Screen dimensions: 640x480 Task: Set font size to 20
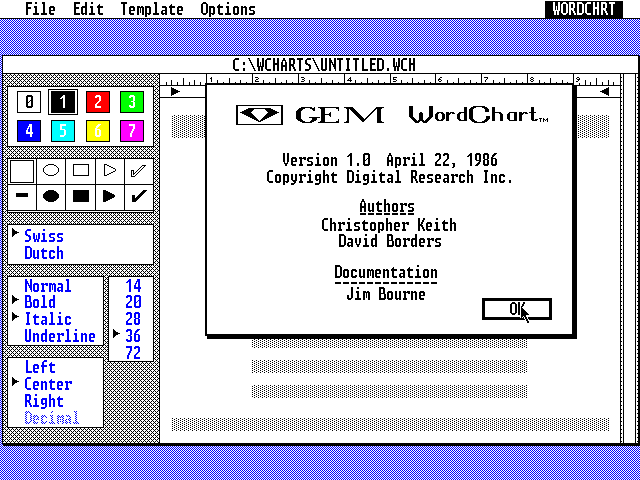point(133,302)
